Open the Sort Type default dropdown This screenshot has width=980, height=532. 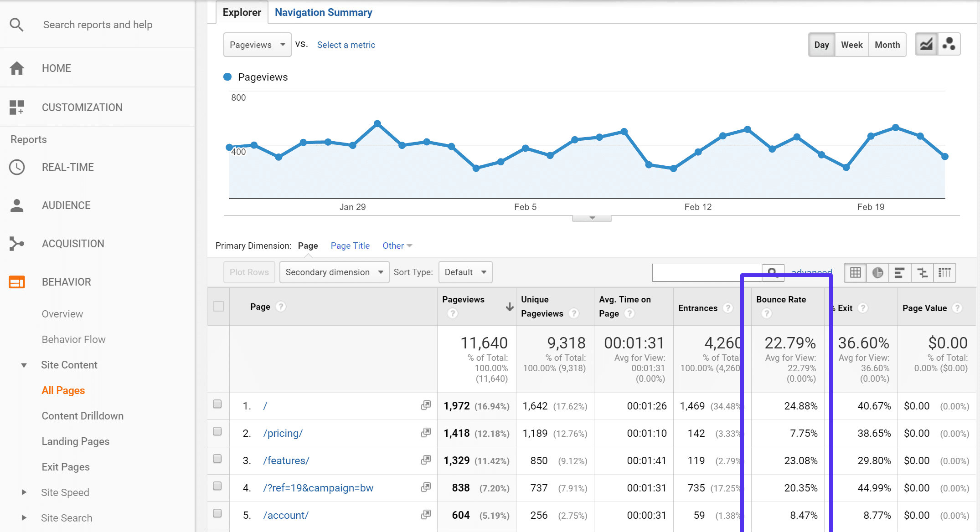[x=464, y=271]
